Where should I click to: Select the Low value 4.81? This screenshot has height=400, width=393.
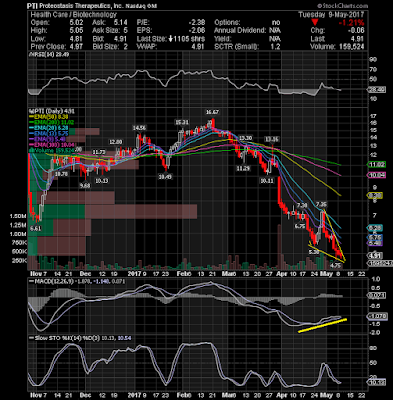tap(76, 39)
